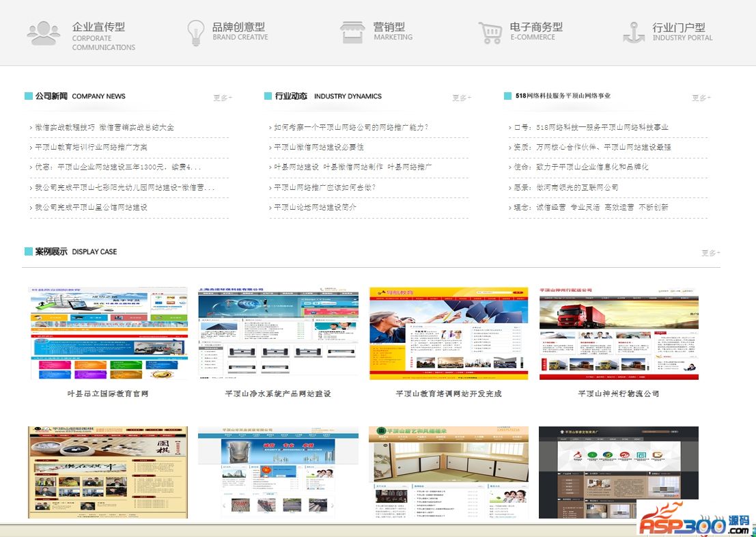Screen dimensions: 756x537
Task: Open the 行业门户型 category
Action: (x=679, y=27)
